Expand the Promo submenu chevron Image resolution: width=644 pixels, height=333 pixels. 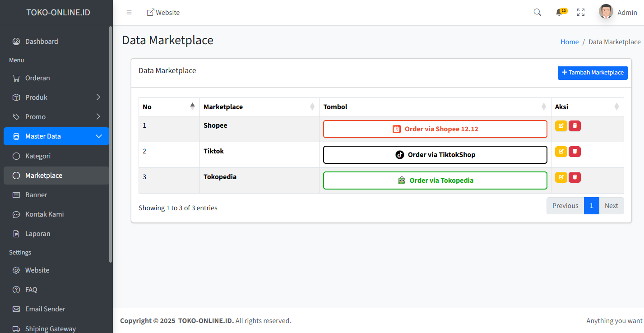98,116
